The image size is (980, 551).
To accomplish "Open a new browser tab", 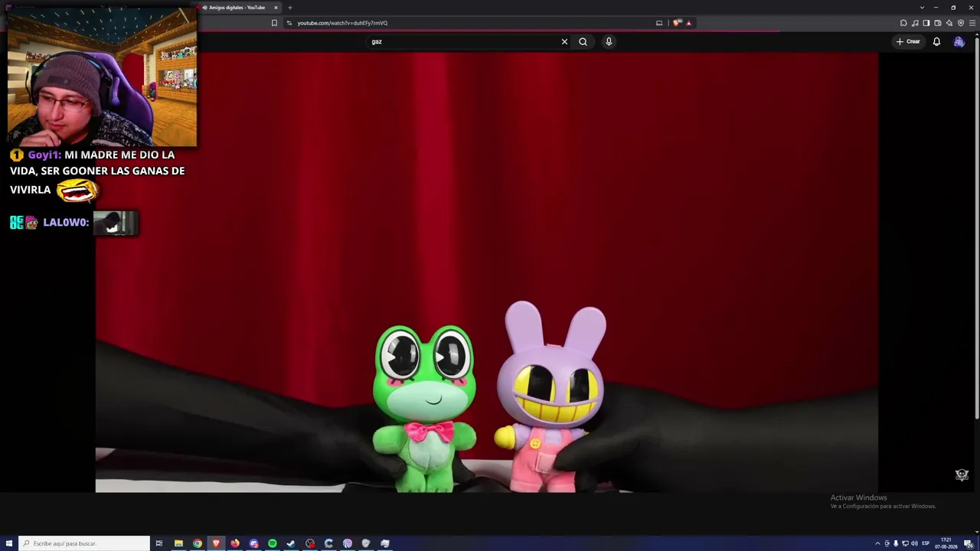I will (290, 8).
